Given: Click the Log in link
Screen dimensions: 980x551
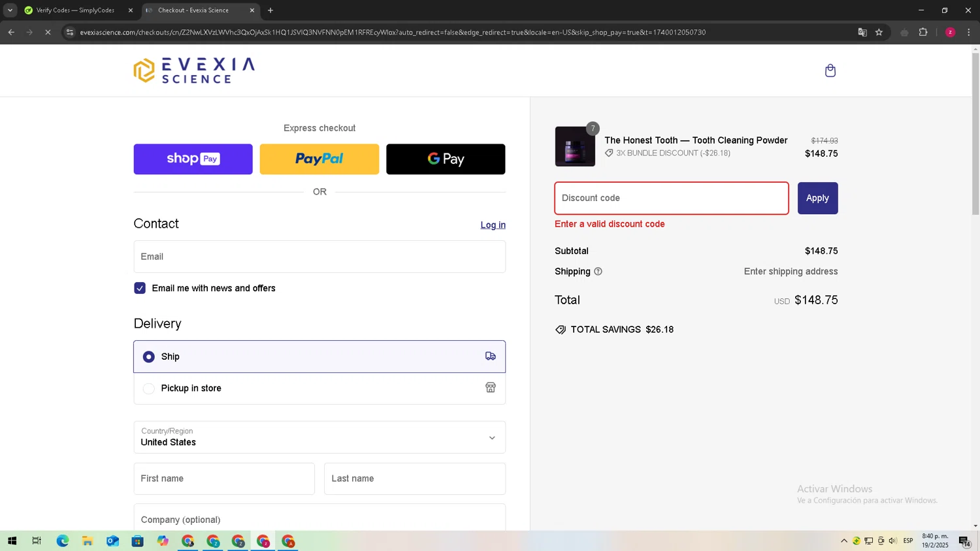Looking at the screenshot, I should pos(493,225).
